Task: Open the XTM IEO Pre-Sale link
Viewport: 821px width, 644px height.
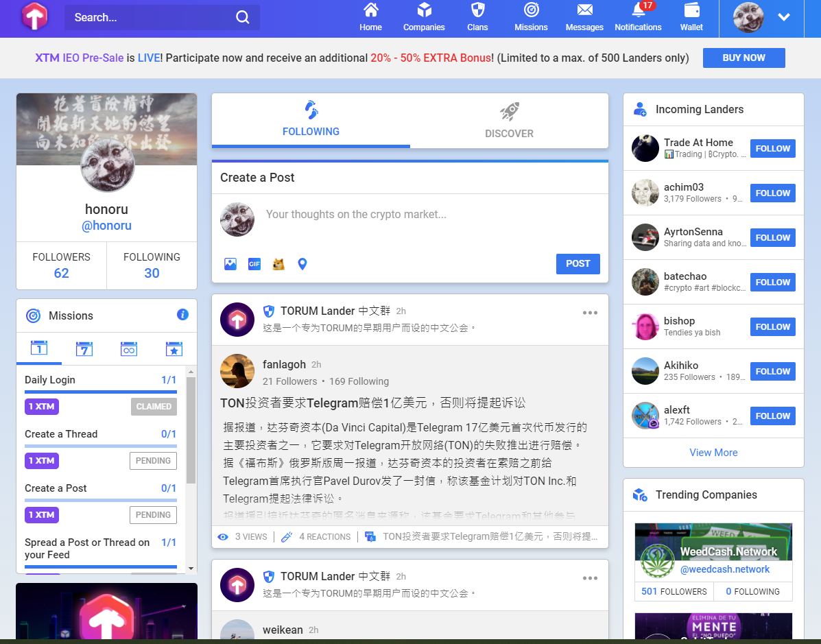Action: click(79, 58)
